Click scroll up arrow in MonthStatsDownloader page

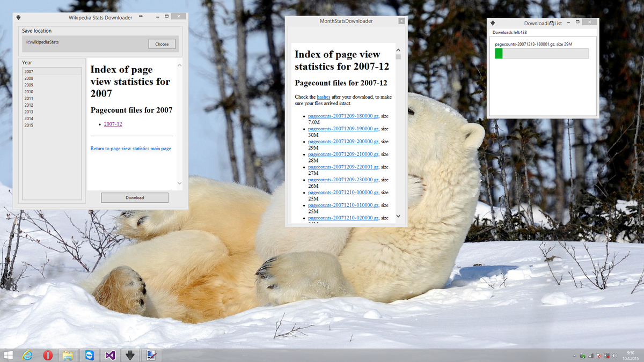398,50
